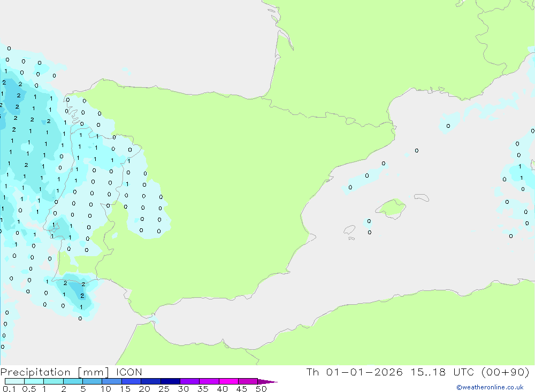The height and width of the screenshot is (392, 535).
Task: Select the 0.1–0.5 mm lightest legend swatch
Action: (14, 381)
